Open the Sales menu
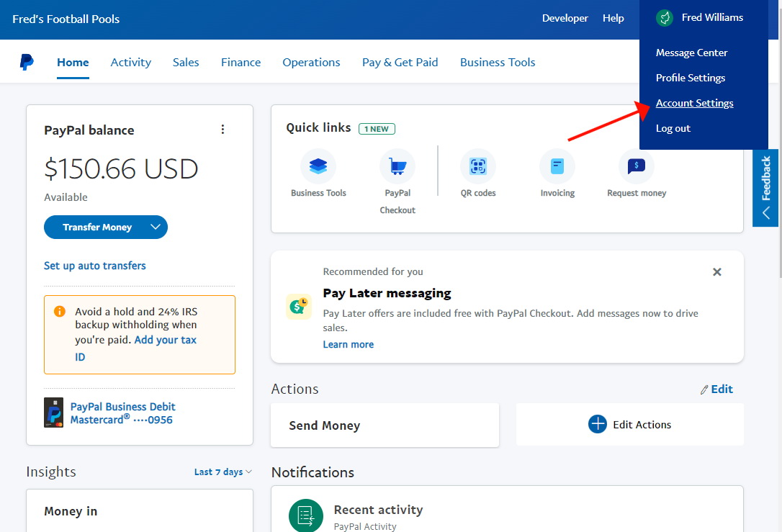782x532 pixels. 186,63
